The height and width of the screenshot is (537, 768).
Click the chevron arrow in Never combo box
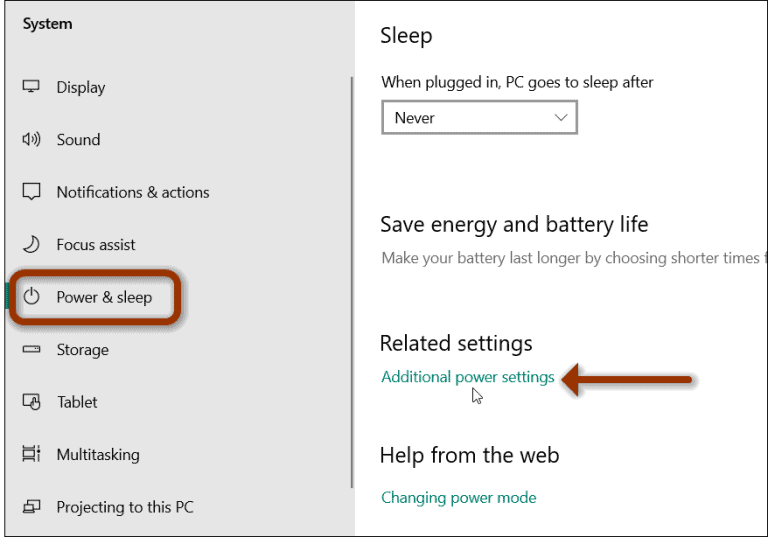click(x=560, y=118)
